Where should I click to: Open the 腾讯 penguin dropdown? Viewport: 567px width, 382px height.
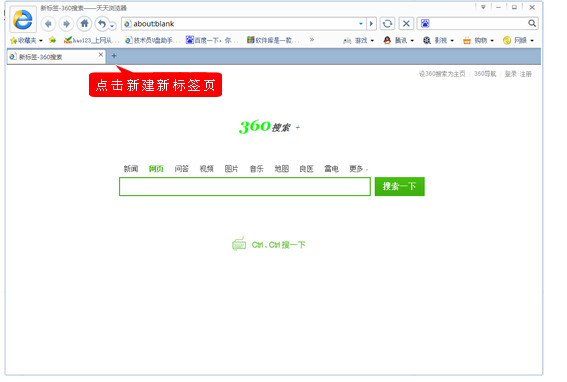(x=398, y=41)
